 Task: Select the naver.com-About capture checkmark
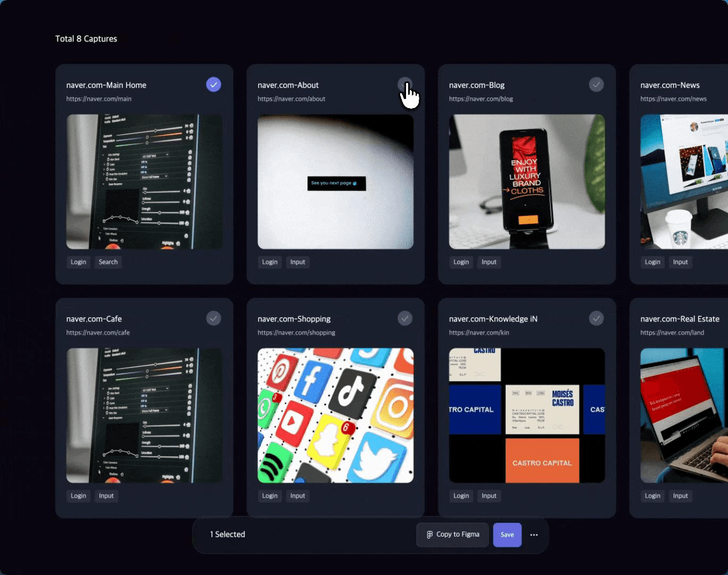coord(405,85)
